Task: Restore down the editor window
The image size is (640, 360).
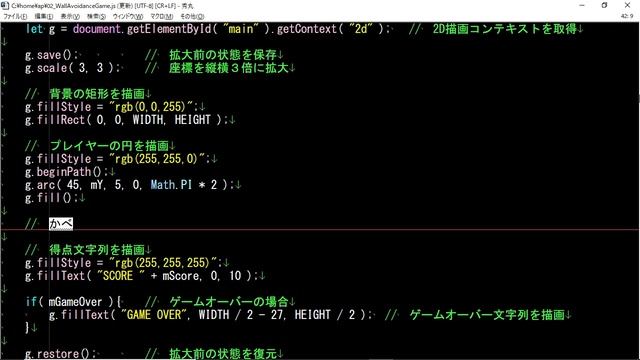Action: 604,5
